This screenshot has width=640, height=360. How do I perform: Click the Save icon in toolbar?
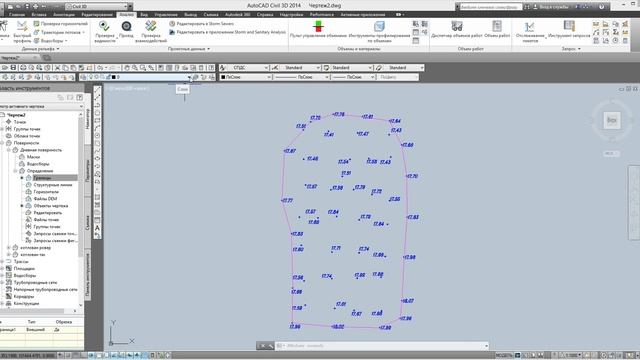(13, 68)
